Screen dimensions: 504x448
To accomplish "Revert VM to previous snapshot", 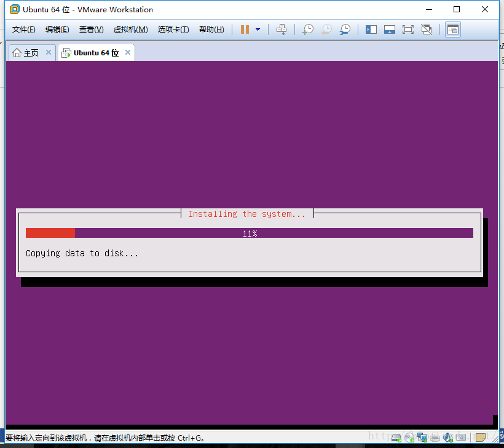I will coord(326,29).
